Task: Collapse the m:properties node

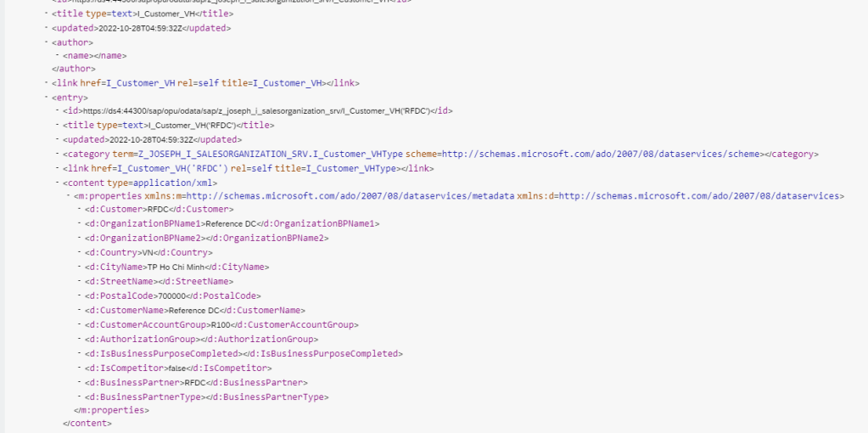Action: pyautogui.click(x=68, y=196)
